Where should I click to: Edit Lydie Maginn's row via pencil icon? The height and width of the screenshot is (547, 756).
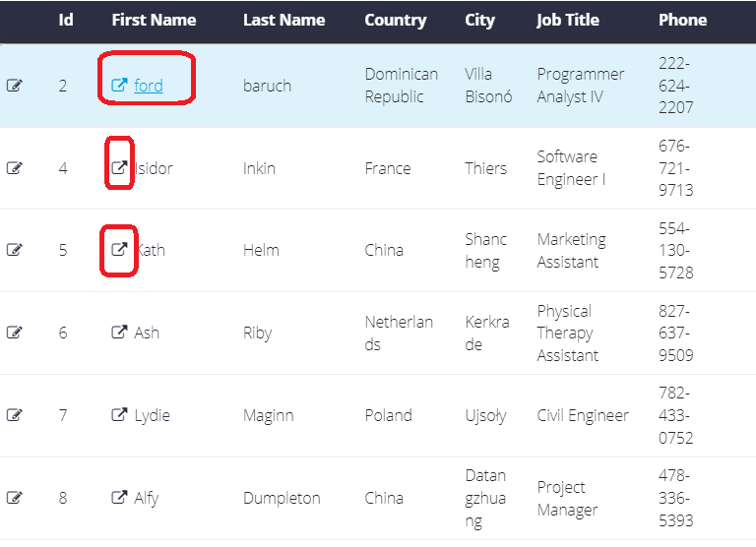[15, 415]
